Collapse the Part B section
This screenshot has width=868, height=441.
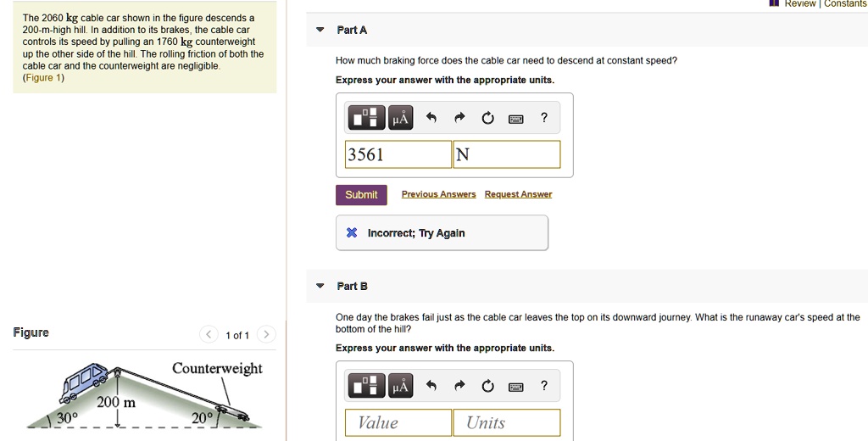[320, 287]
